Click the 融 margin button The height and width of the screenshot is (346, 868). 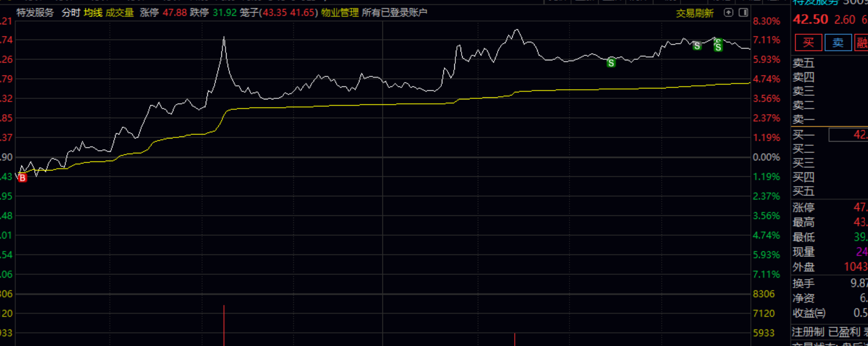[862, 43]
